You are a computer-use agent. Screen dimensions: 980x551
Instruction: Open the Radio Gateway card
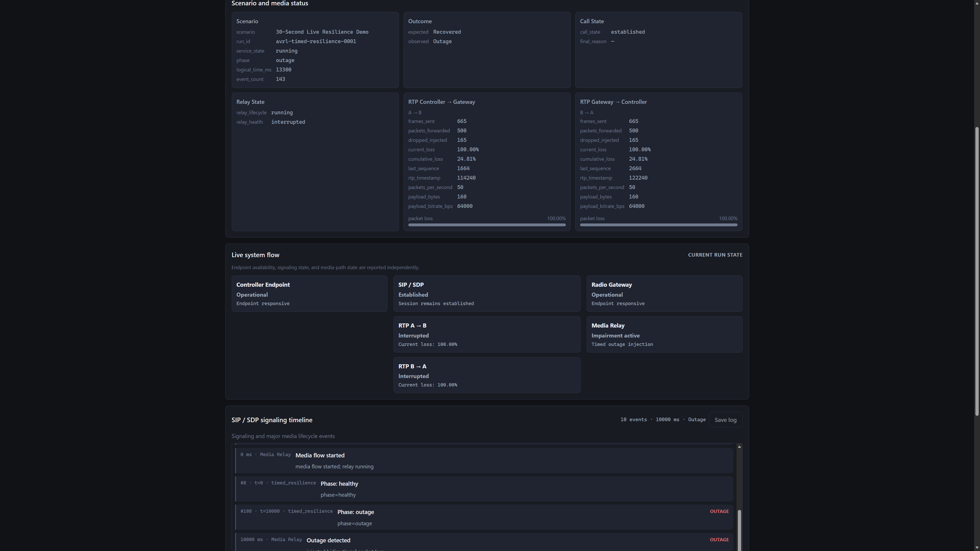tap(664, 294)
